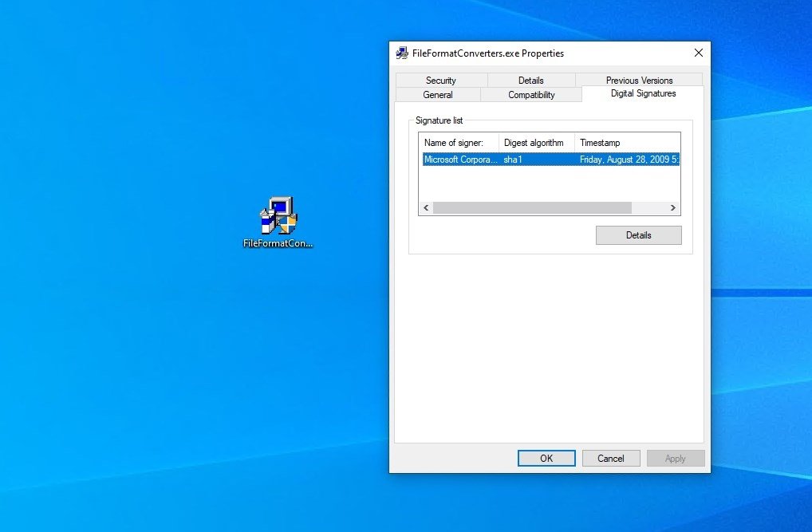Click the right arrow of the signature list scrollbar
This screenshot has height=532, width=812.
click(x=672, y=207)
